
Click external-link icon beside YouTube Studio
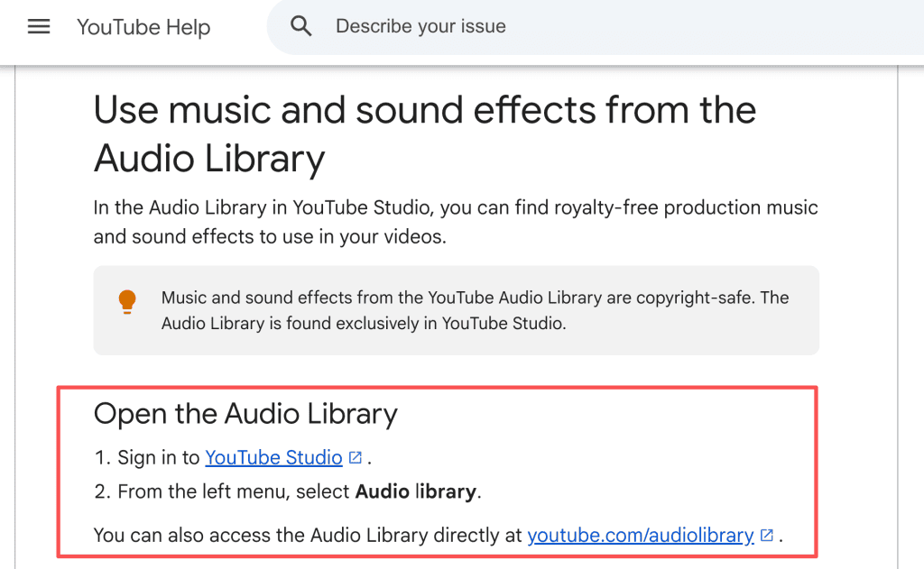point(356,458)
